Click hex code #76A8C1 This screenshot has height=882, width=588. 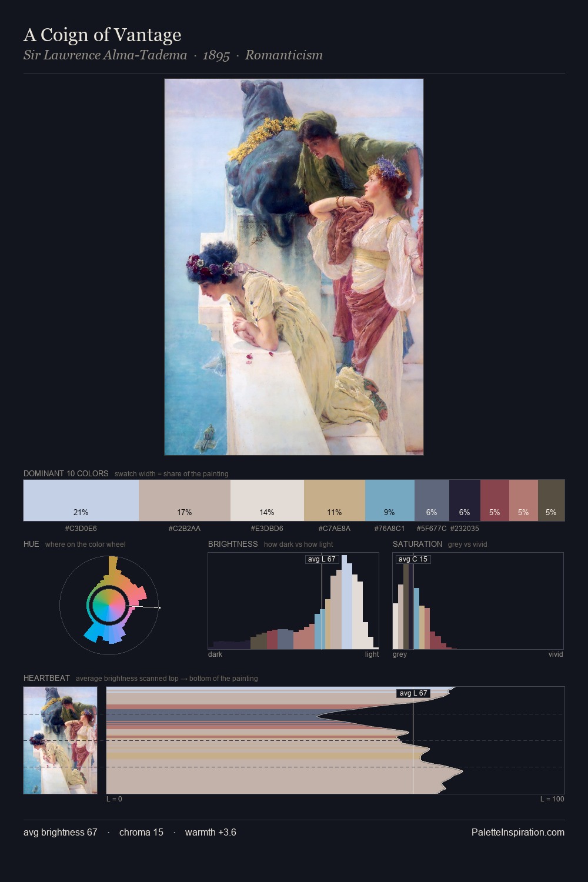pos(390,529)
